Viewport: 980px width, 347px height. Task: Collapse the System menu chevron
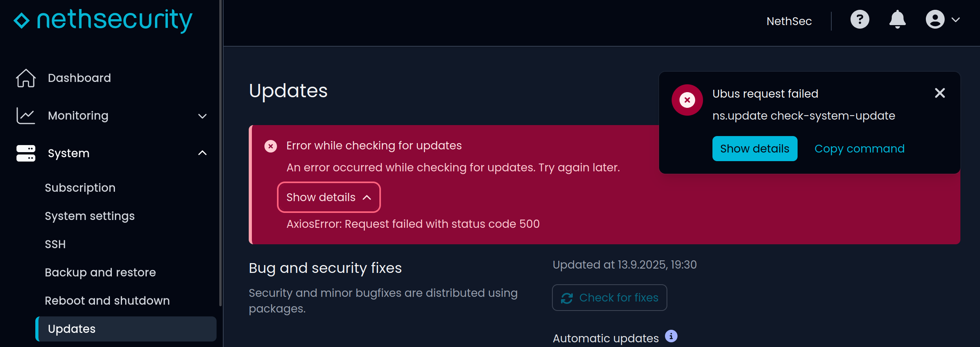[x=202, y=153]
